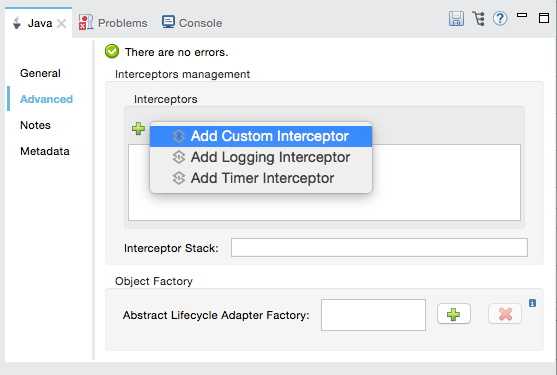Pick Add Timer Interceptor
This screenshot has height=375, width=557.
pos(261,178)
